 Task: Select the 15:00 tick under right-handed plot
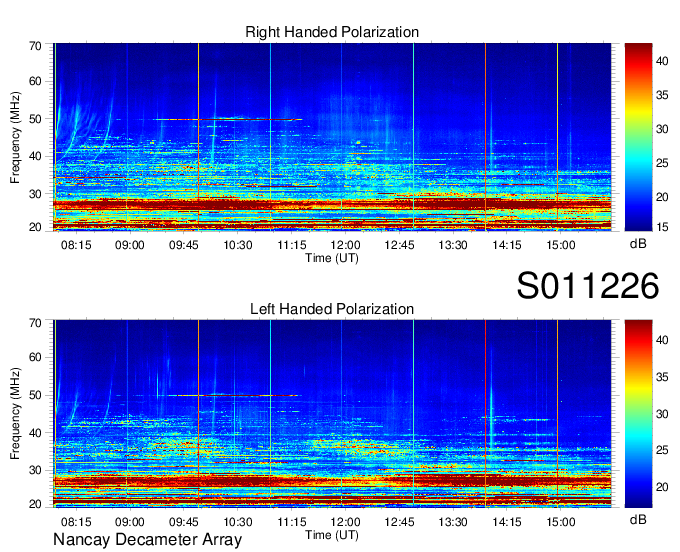(x=560, y=245)
